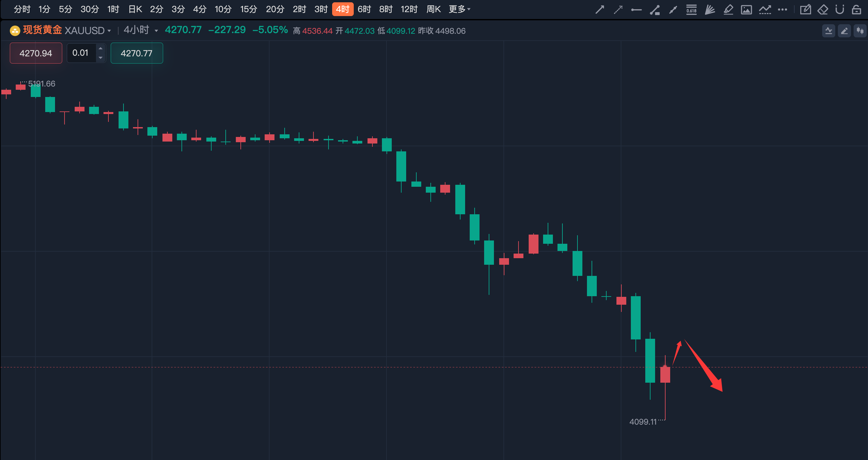Toggle the magnet snap mode
The image size is (868, 460).
[840, 10]
